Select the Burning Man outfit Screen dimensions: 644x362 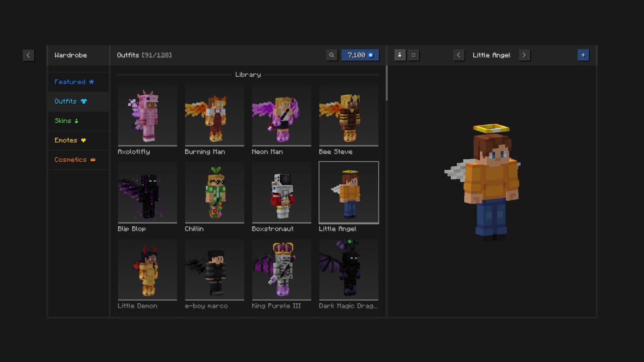(214, 115)
